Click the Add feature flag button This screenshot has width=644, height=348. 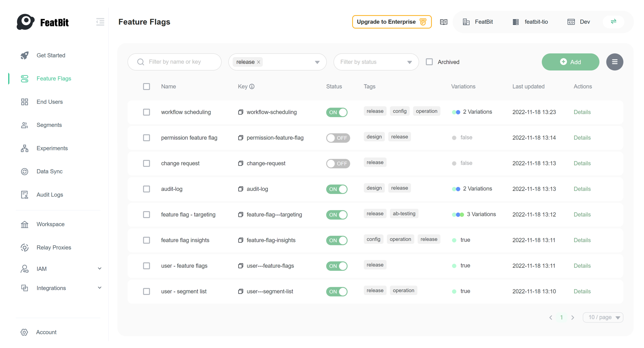pos(570,62)
